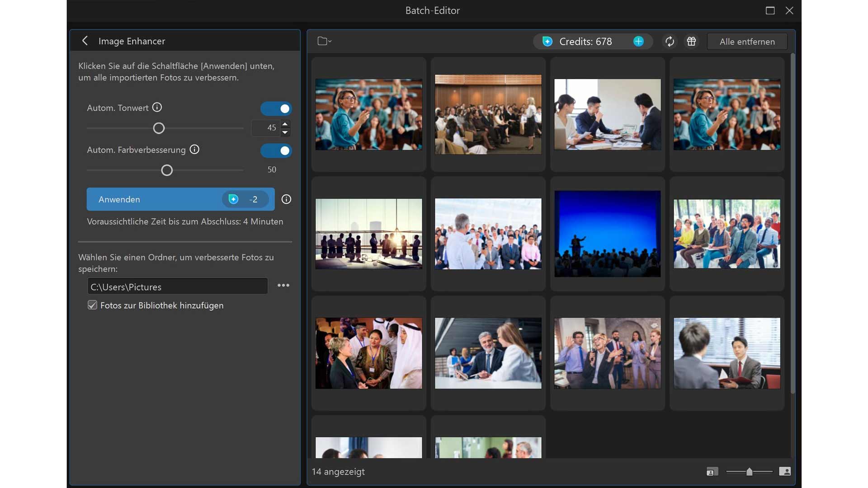Image resolution: width=868 pixels, height=488 pixels.
Task: Open the gift rewards icon in toolbar
Action: [x=691, y=41]
